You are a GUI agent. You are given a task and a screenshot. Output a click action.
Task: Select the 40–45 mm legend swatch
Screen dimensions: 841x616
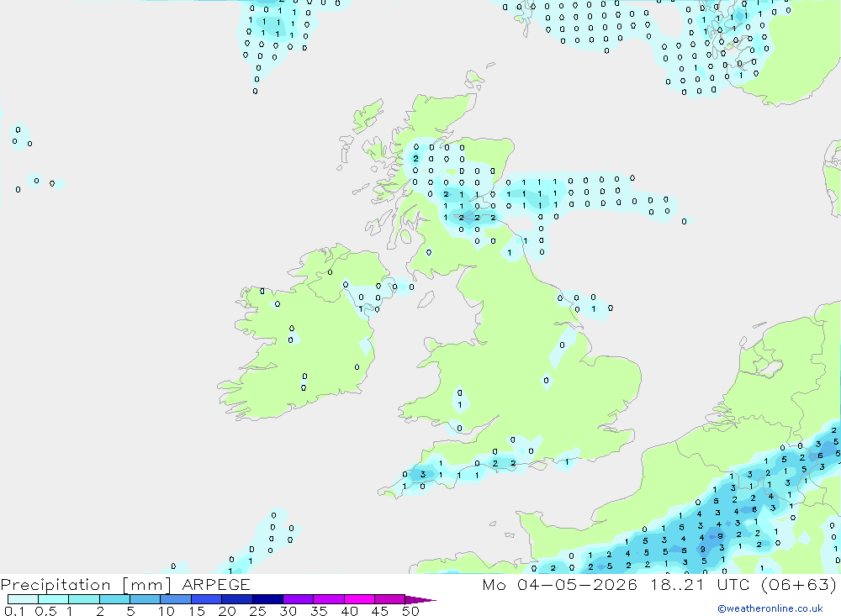(x=359, y=599)
